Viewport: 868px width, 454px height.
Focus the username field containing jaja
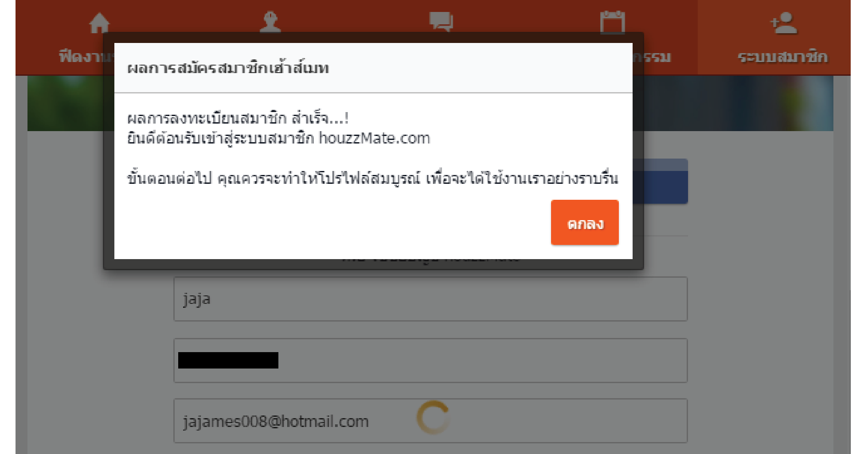pyautogui.click(x=430, y=299)
